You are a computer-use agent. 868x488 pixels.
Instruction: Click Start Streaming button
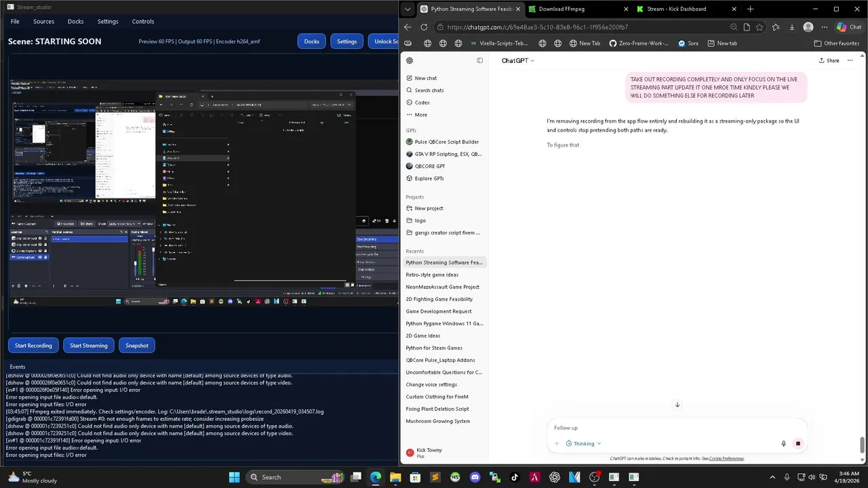click(89, 346)
